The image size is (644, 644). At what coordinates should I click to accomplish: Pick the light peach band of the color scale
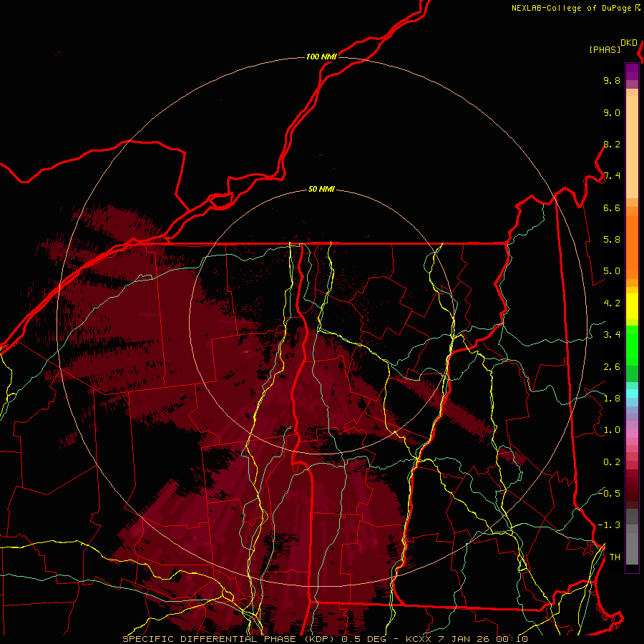pos(632,147)
